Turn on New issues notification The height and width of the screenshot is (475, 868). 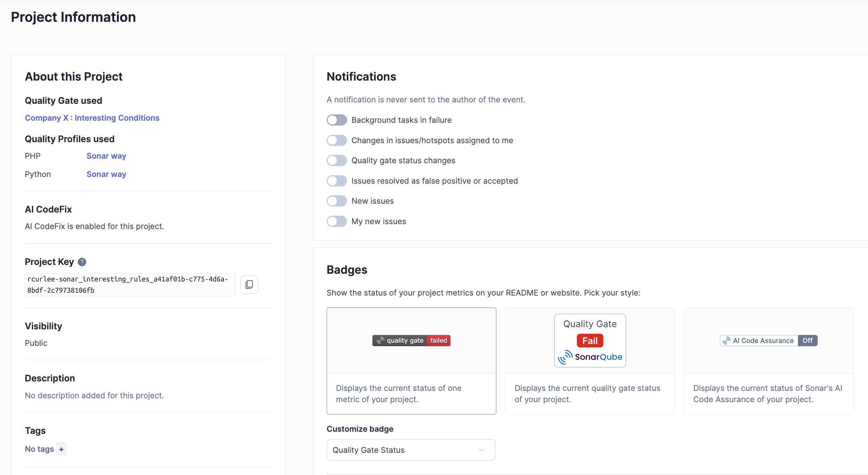coord(336,201)
